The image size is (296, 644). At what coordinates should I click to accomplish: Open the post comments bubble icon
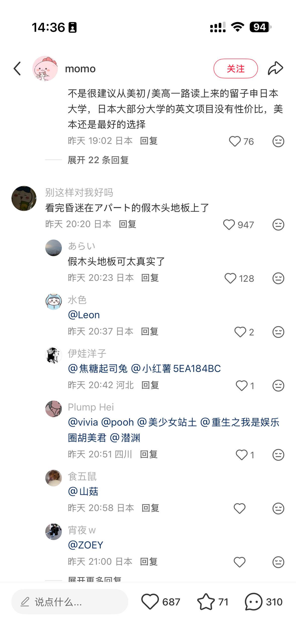[253, 602]
